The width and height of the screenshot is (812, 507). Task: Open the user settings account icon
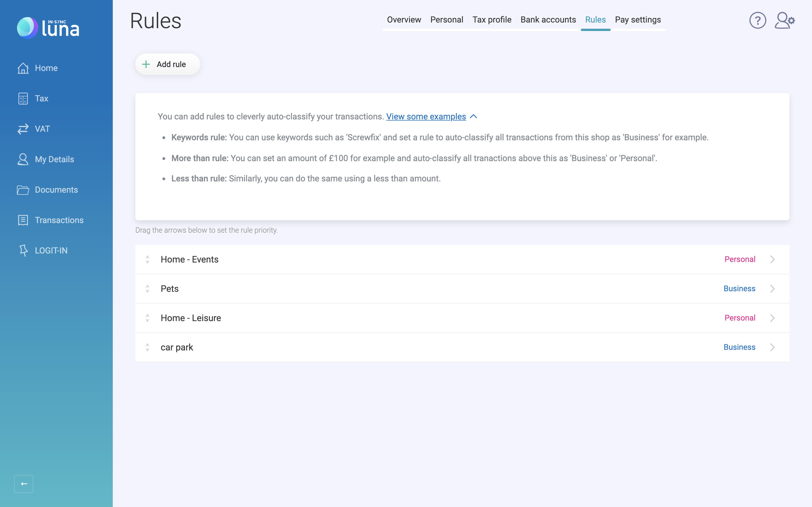point(784,21)
